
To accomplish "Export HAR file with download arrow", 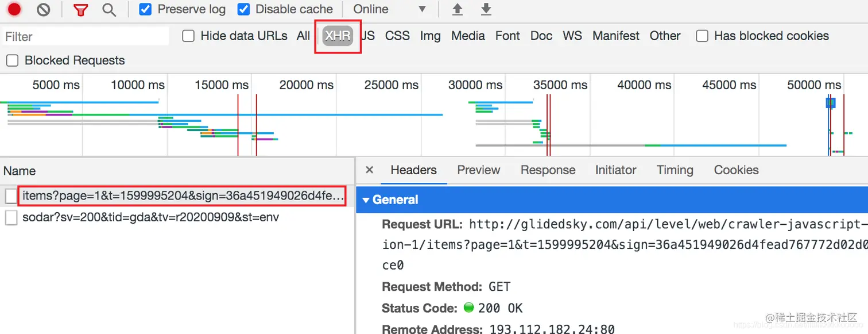I will coord(486,9).
